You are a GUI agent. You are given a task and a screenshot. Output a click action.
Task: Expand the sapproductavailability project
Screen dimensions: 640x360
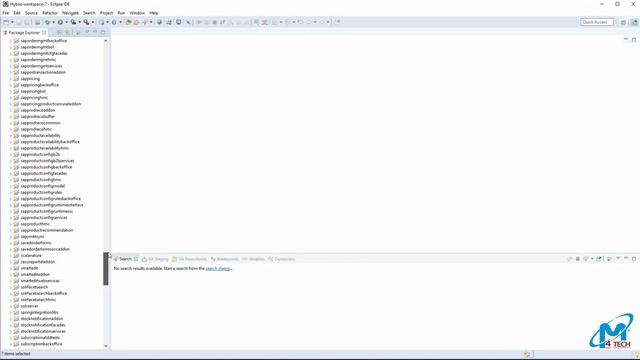point(11,136)
